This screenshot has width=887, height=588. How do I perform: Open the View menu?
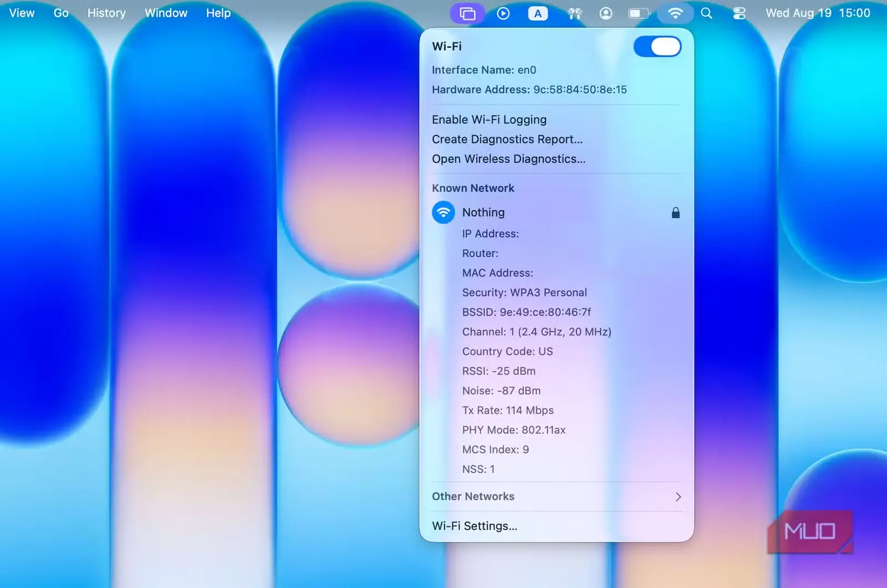point(22,13)
